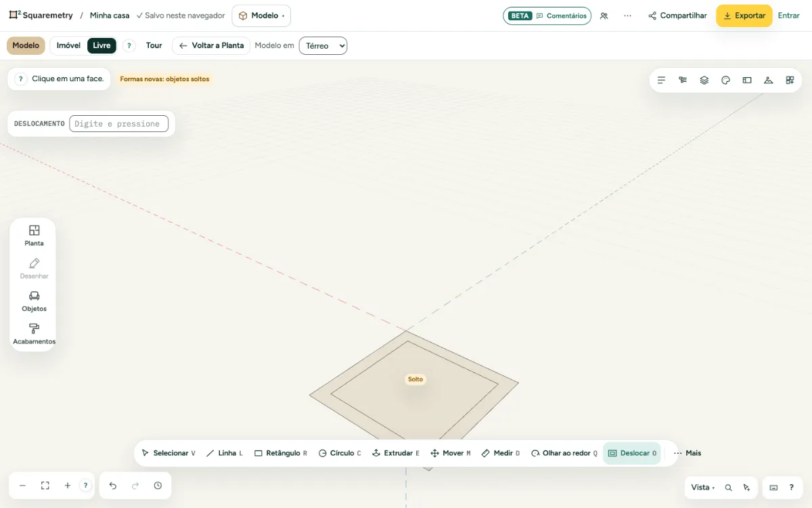Click the magnifier icon next to Vista
The width and height of the screenshot is (812, 508).
[x=729, y=488]
